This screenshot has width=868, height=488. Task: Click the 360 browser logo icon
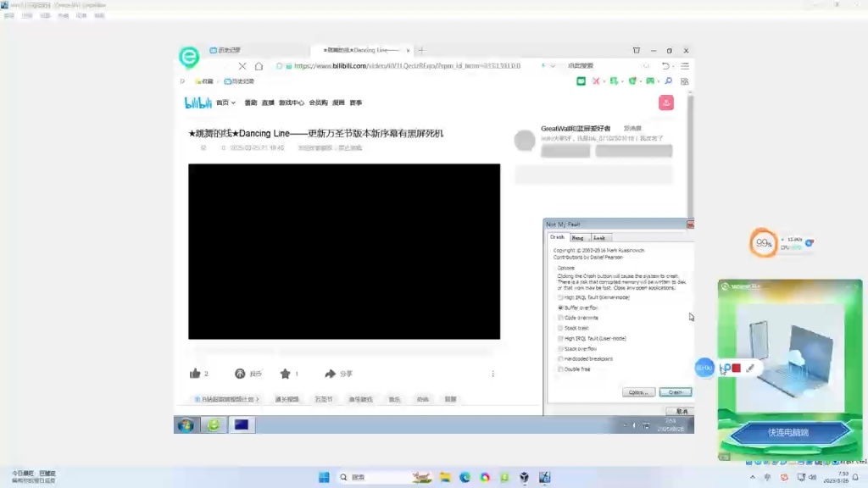click(x=189, y=57)
